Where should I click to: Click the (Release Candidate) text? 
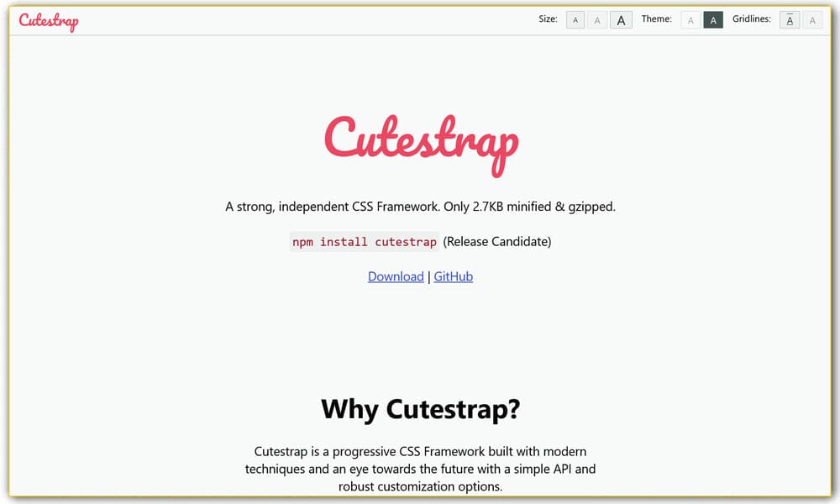click(497, 242)
